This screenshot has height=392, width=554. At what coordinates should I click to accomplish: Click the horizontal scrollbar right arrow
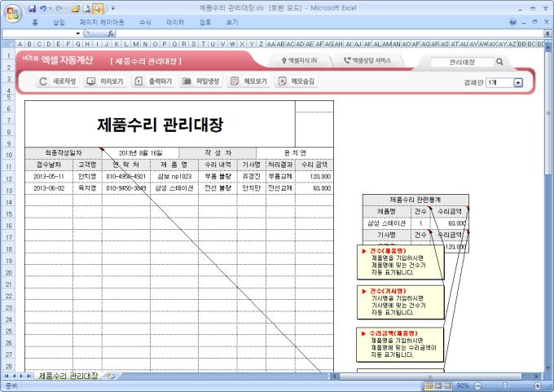click(x=537, y=376)
